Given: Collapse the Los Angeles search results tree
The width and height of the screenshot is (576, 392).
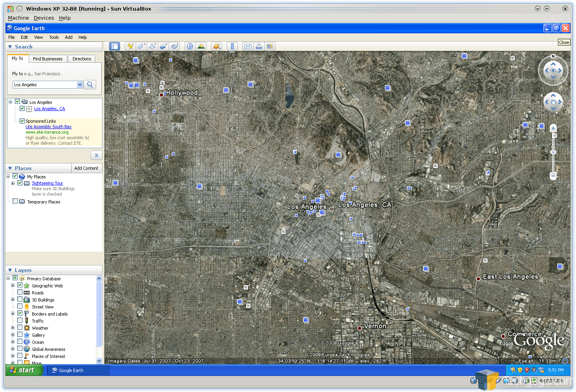Looking at the screenshot, I should (x=10, y=102).
